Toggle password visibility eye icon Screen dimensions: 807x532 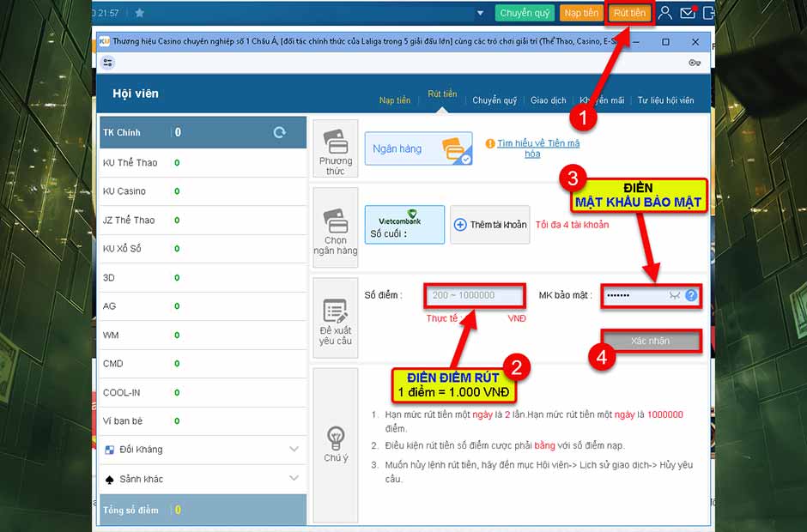pos(675,295)
